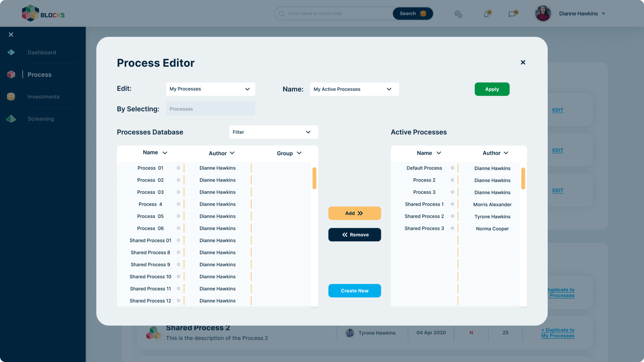Open the Process item in sidebar menu
This screenshot has height=362, width=644.
39,74
